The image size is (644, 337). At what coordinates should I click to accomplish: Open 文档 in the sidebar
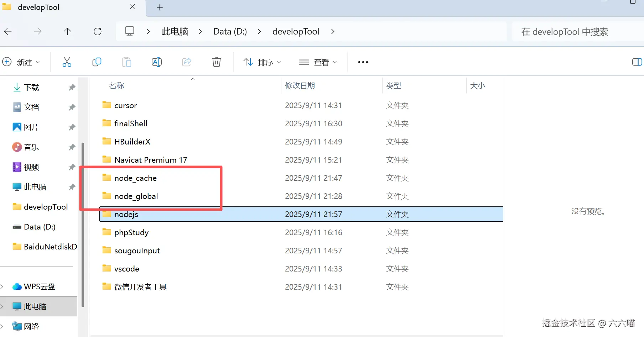pos(31,107)
